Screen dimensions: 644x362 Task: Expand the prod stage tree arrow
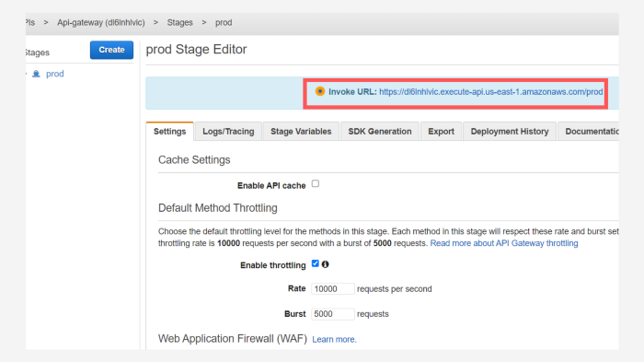click(27, 74)
